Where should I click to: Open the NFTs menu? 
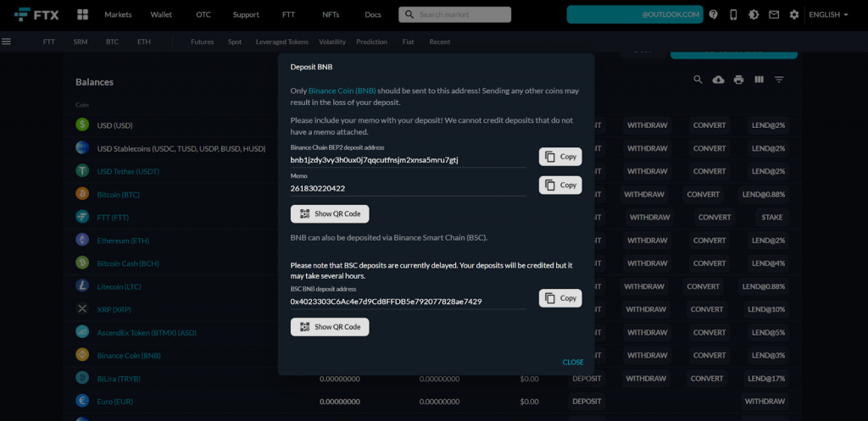[x=331, y=15]
